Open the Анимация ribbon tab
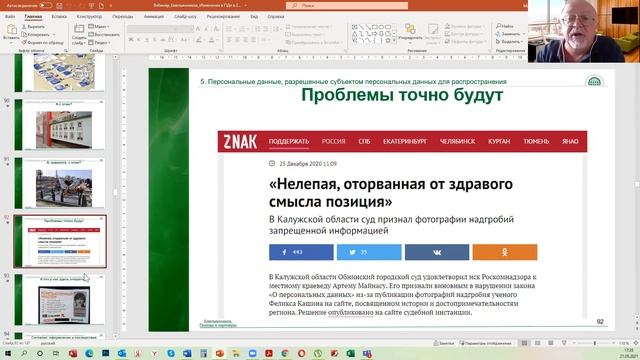The height and width of the screenshot is (360, 640). pyautogui.click(x=154, y=17)
